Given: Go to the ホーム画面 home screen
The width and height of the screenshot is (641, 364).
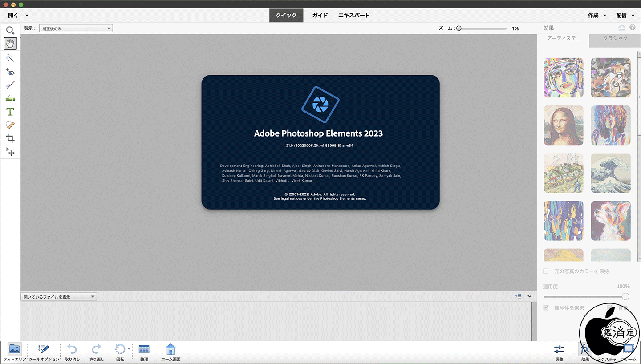Looking at the screenshot, I should coord(170,352).
